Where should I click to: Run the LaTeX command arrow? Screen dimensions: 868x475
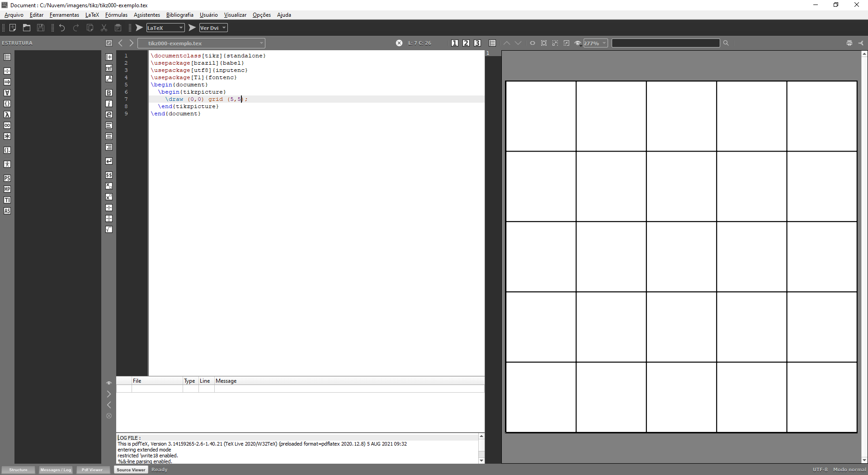pos(139,28)
